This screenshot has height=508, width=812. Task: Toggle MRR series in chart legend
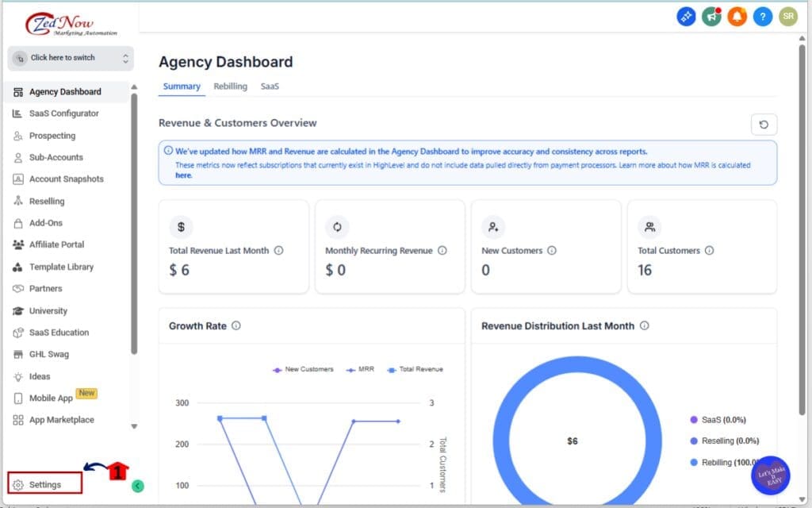coord(361,369)
